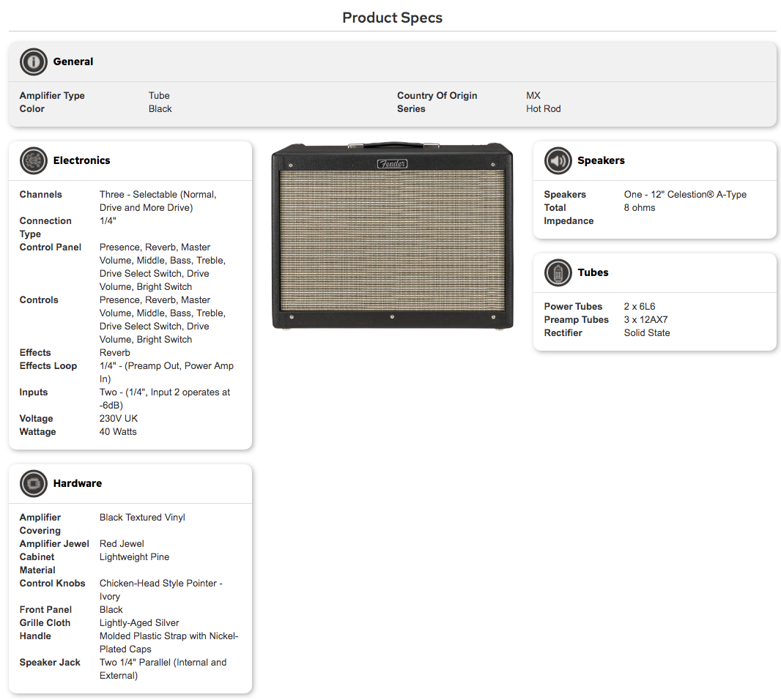781x700 pixels.
Task: Select the Controls label
Action: coord(39,300)
